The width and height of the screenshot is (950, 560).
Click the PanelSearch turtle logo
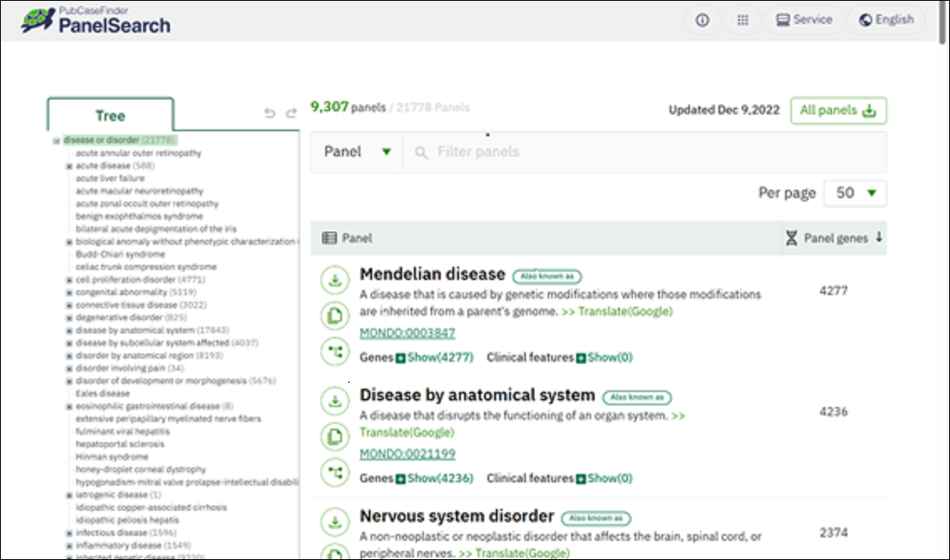click(38, 21)
